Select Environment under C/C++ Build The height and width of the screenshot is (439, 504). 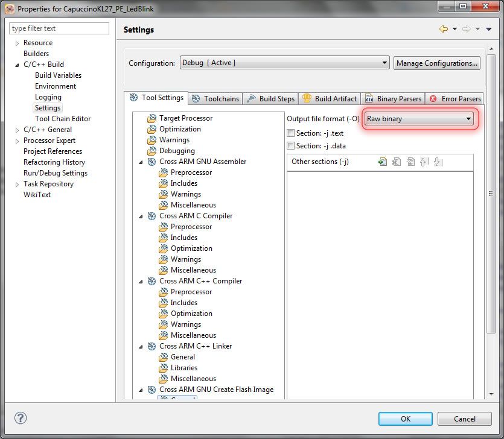[x=56, y=86]
